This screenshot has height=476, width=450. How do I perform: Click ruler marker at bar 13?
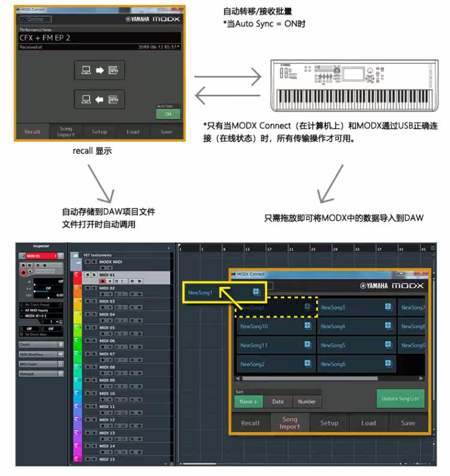coord(247,249)
